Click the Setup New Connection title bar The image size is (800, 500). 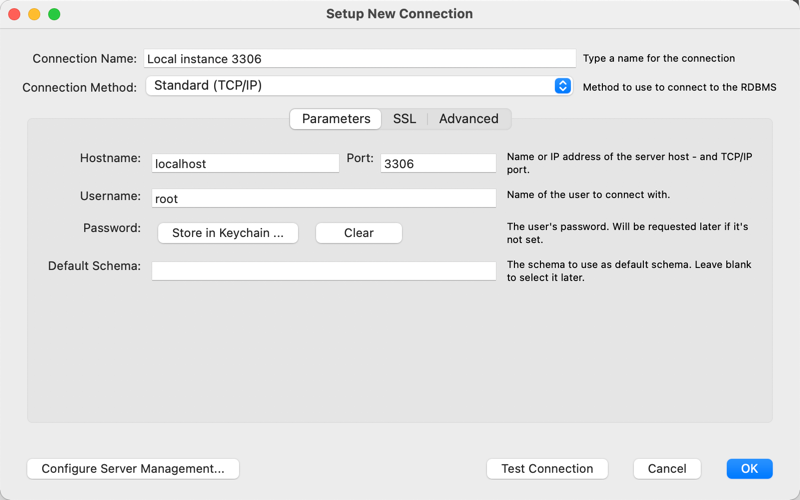[x=399, y=14]
